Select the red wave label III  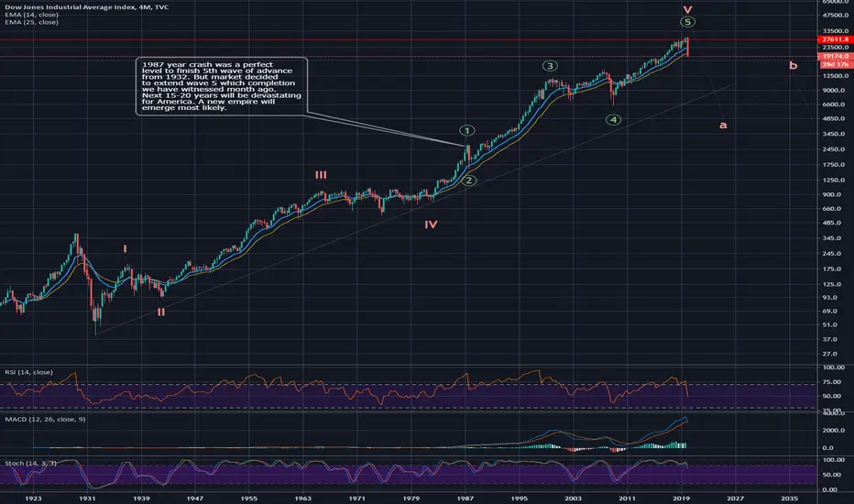click(321, 175)
